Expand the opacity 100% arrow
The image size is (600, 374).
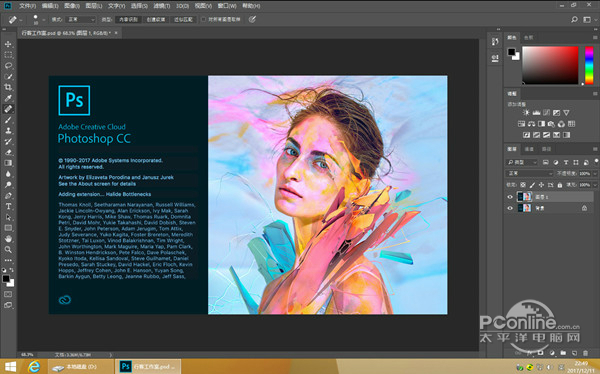(x=594, y=173)
